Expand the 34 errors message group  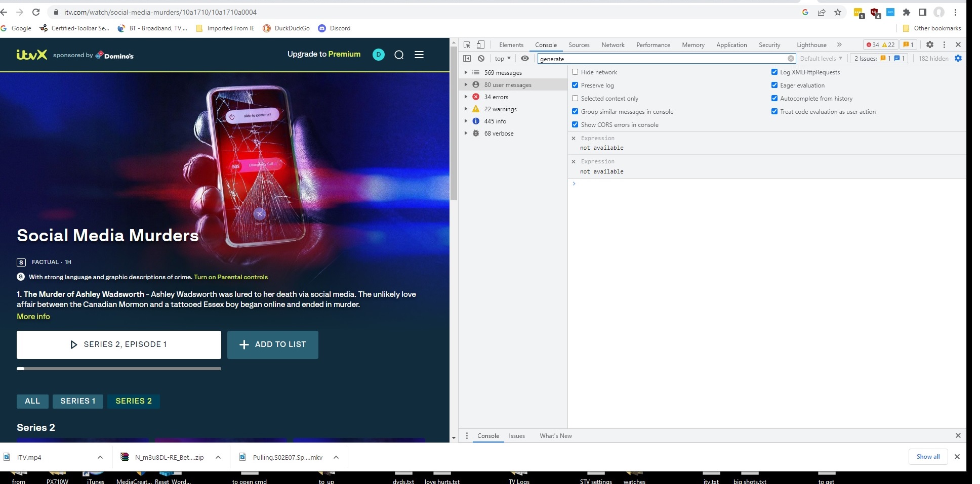(x=466, y=97)
